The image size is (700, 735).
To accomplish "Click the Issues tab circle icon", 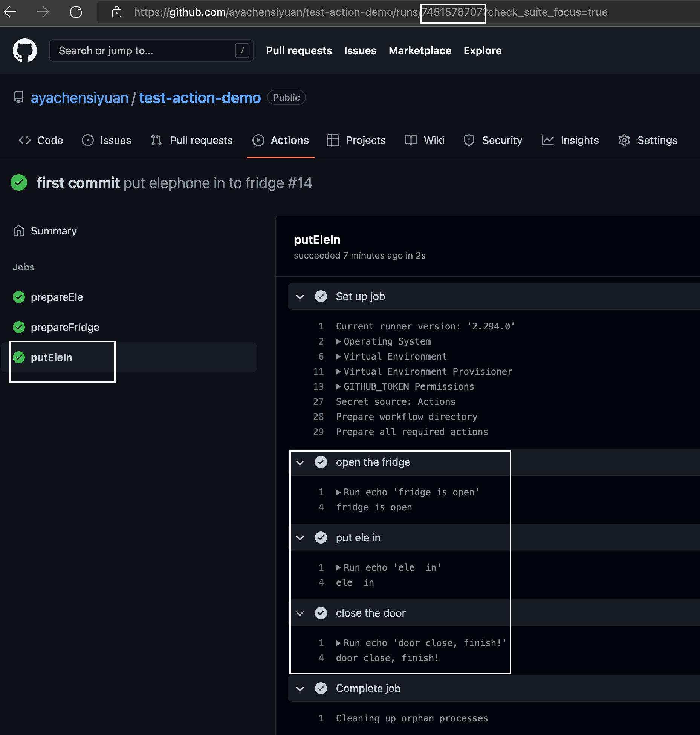I will 88,140.
